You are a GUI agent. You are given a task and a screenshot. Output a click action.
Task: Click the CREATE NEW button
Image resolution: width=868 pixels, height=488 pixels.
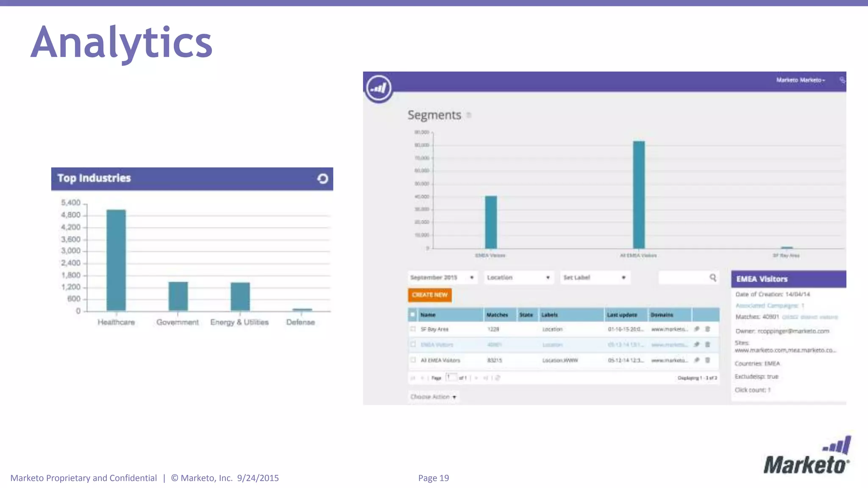[430, 295]
